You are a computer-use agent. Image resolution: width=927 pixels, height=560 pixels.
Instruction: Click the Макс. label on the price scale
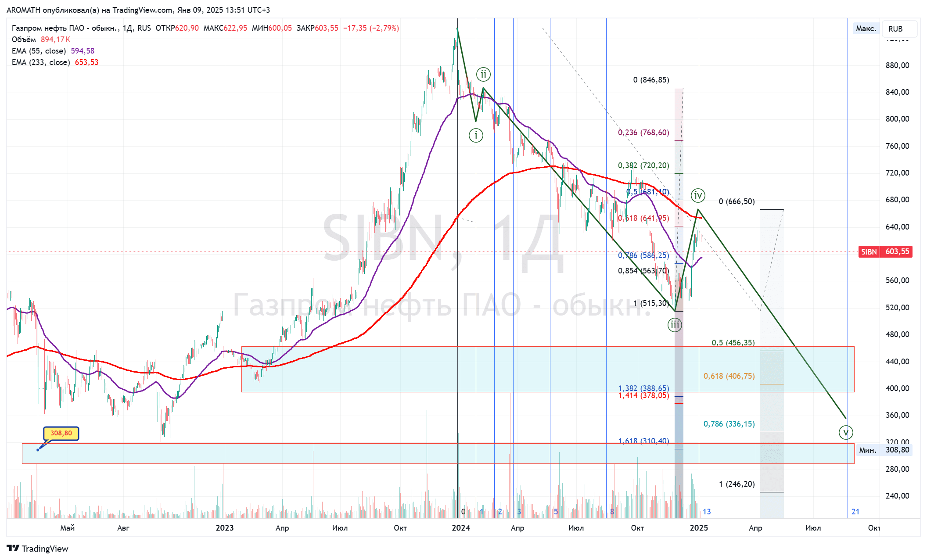click(866, 29)
